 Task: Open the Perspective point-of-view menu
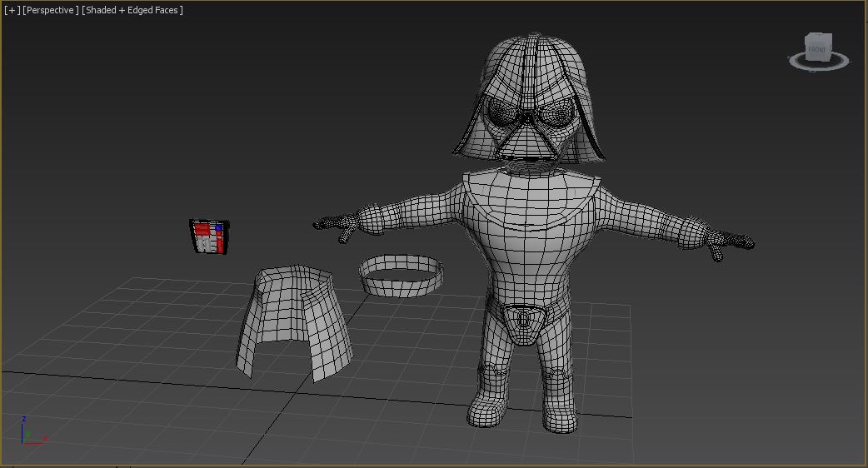pos(51,10)
